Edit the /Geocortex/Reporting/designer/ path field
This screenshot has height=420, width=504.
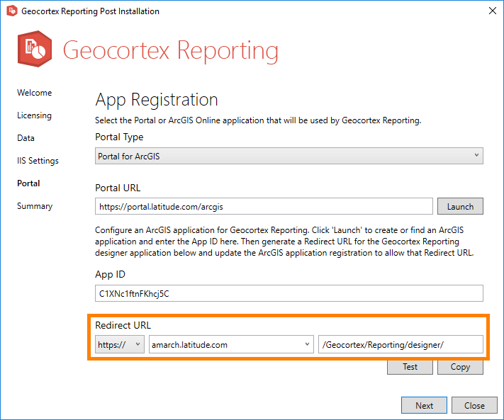click(401, 344)
